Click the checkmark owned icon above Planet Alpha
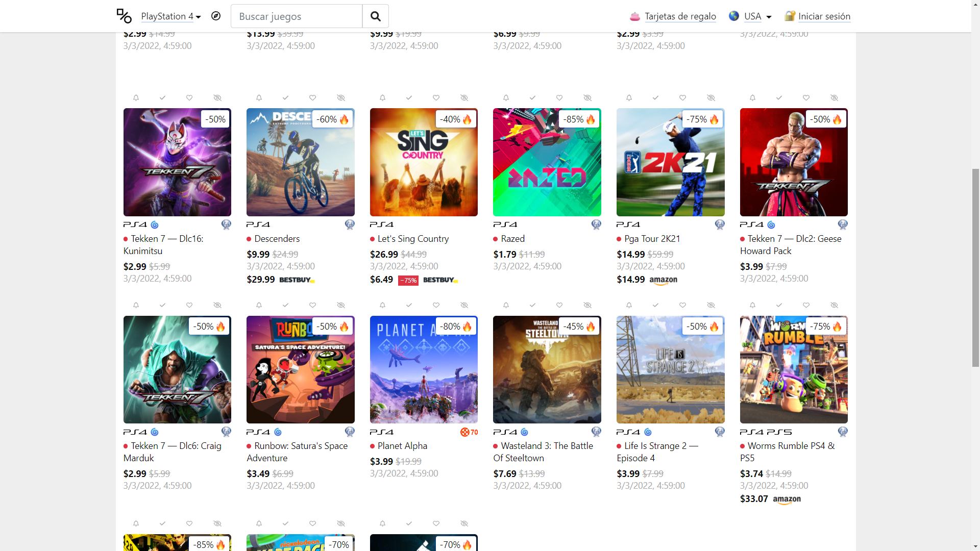This screenshot has height=551, width=980. coord(409,305)
